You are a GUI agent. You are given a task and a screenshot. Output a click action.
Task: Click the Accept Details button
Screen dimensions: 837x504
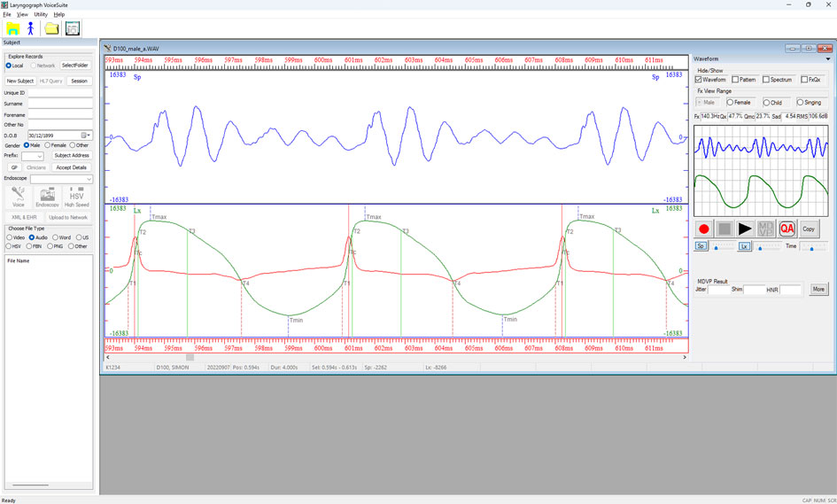72,167
